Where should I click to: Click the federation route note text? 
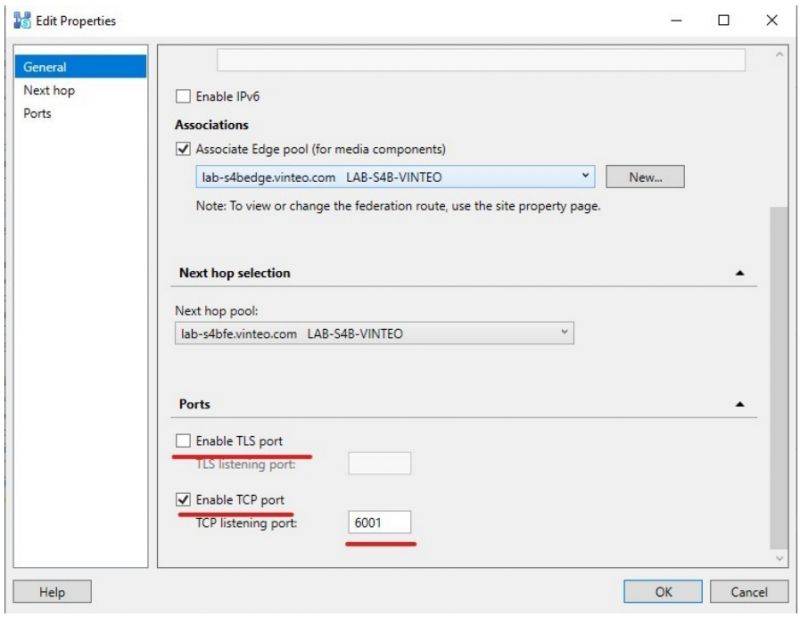tap(398, 206)
